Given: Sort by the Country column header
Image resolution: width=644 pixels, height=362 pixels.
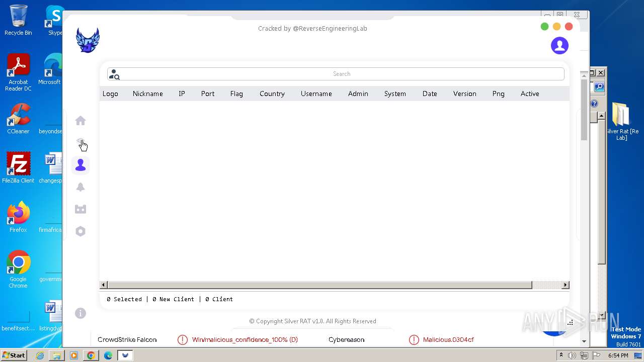Looking at the screenshot, I should click(x=272, y=94).
